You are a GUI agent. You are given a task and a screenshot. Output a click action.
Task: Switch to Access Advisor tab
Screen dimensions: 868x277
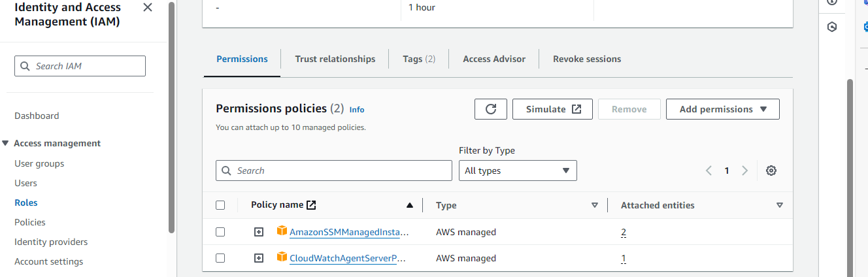click(x=494, y=59)
